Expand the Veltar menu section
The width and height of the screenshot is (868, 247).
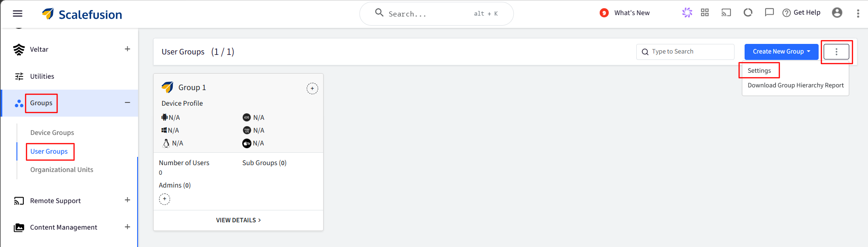[128, 49]
